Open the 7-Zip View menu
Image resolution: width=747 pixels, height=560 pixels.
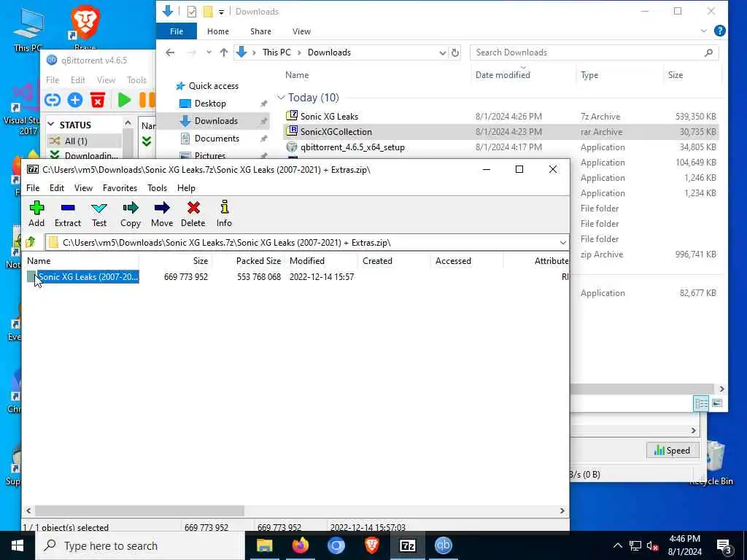pos(83,188)
